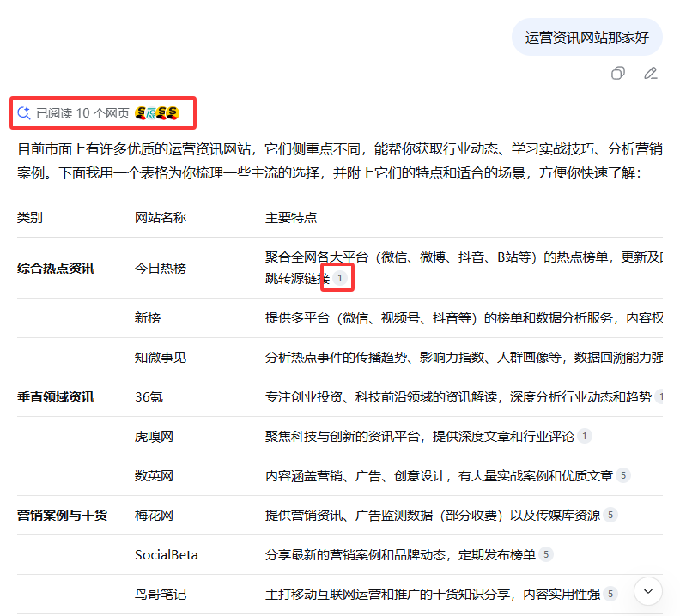Copy the user message with the copy icon
Screen dimensions: 680x616
pyautogui.click(x=618, y=73)
